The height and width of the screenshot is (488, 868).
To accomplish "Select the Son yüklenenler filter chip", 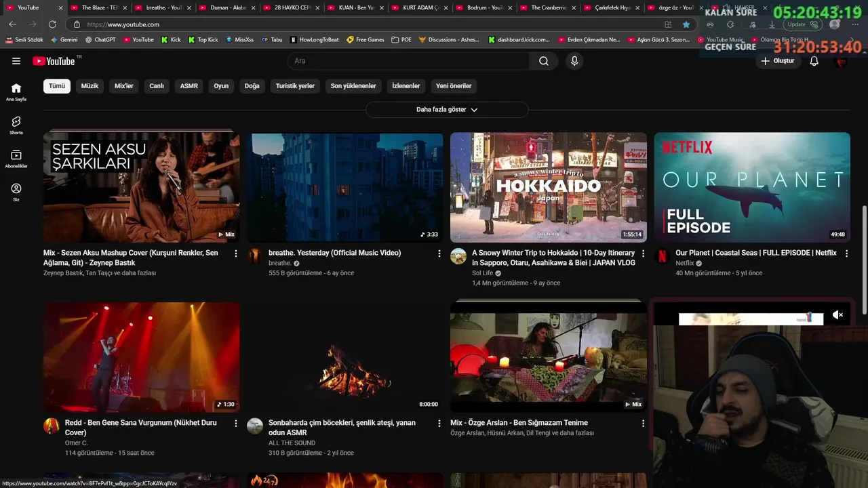I will [353, 86].
